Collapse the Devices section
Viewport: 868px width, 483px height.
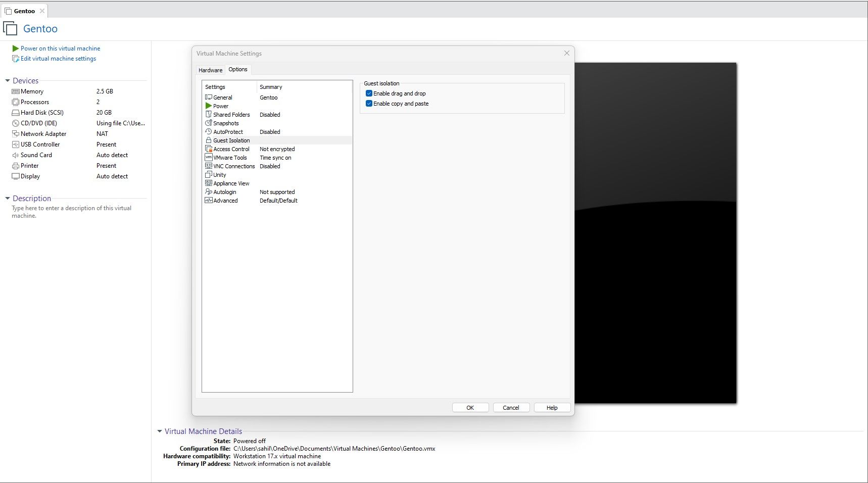coord(7,80)
